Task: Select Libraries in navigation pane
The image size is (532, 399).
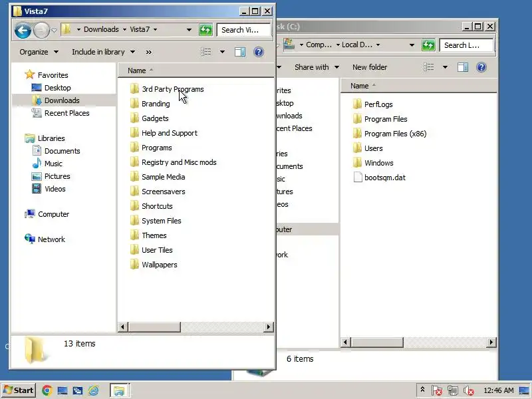Action: point(45,138)
